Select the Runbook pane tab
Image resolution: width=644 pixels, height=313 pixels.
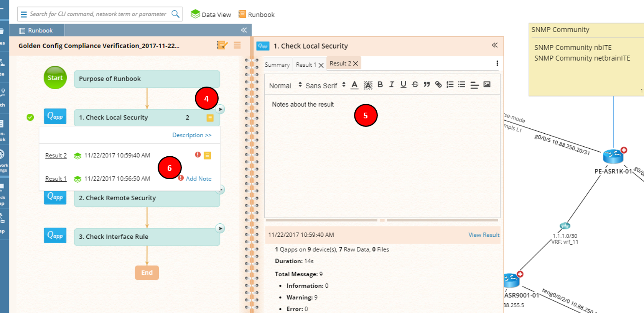coord(37,30)
